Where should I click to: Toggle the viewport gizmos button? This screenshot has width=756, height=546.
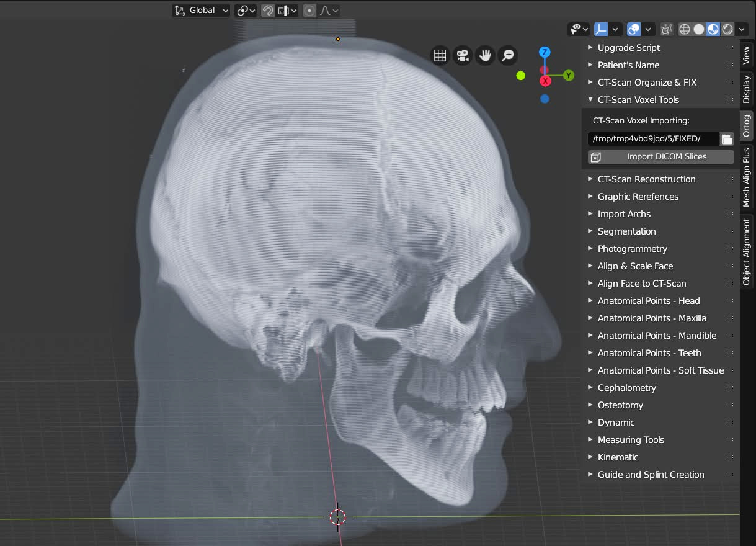click(x=601, y=29)
